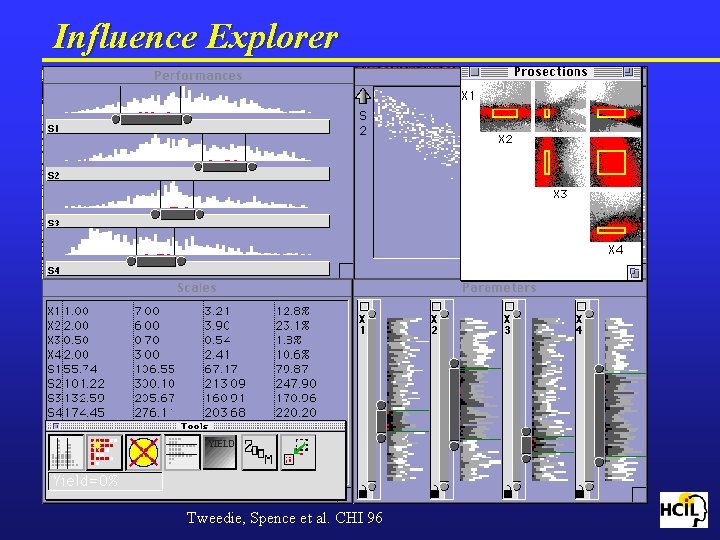Click the S1 versus S2 scatterplot

point(416,172)
